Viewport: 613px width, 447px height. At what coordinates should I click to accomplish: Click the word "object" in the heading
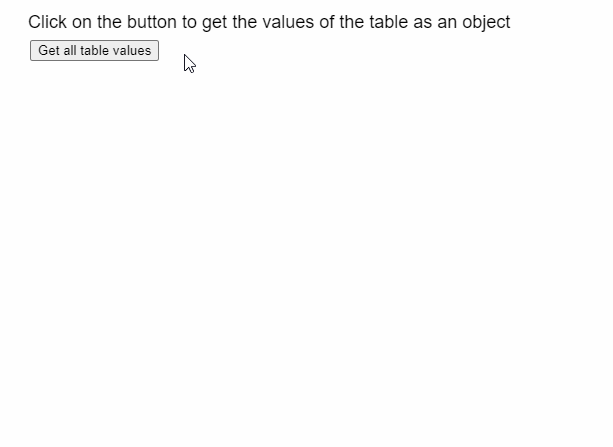click(x=486, y=22)
